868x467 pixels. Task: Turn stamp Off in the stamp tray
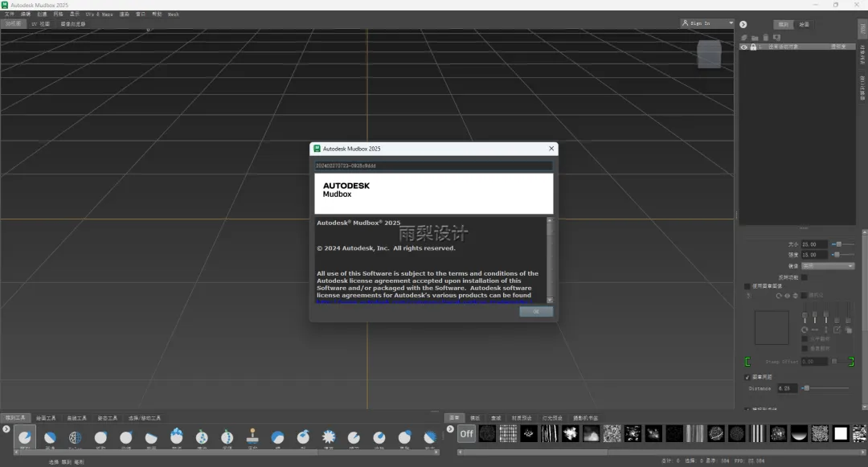[467, 434]
